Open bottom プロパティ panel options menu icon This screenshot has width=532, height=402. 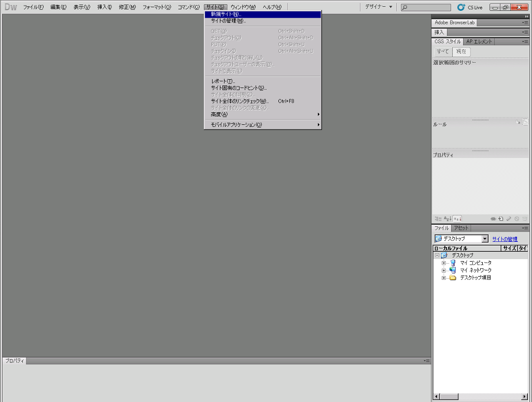(427, 361)
